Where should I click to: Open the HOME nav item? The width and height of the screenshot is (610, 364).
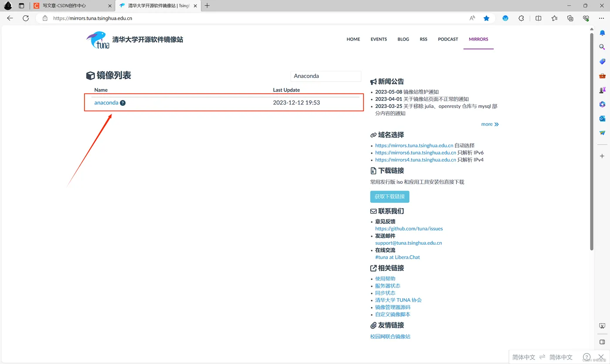353,39
